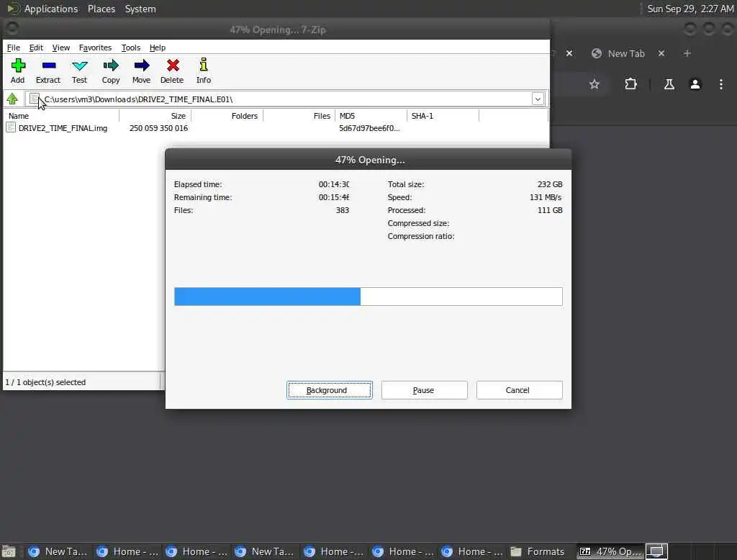Click the show desktop icon in bottom panel
Screen dimensions: 737x560
(9, 551)
